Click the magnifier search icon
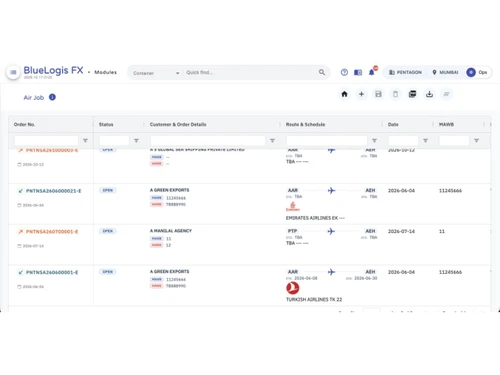Image resolution: width=500 pixels, height=375 pixels. [322, 72]
